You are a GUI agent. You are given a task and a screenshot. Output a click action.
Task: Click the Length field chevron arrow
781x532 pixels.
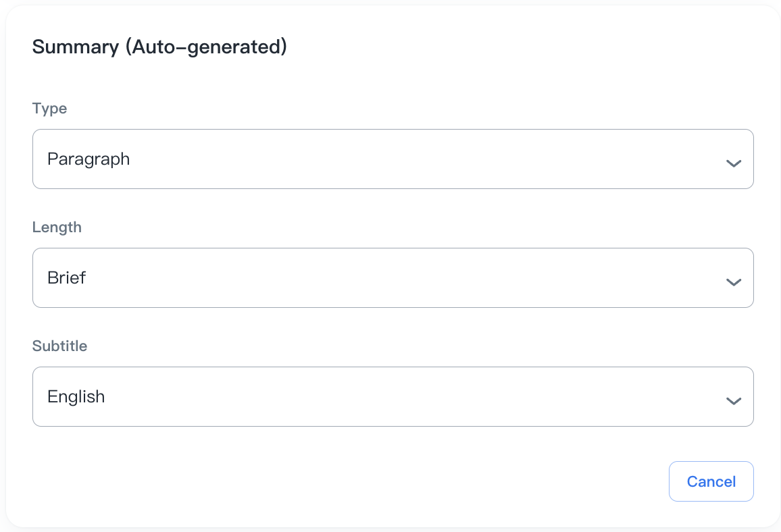coord(734,282)
